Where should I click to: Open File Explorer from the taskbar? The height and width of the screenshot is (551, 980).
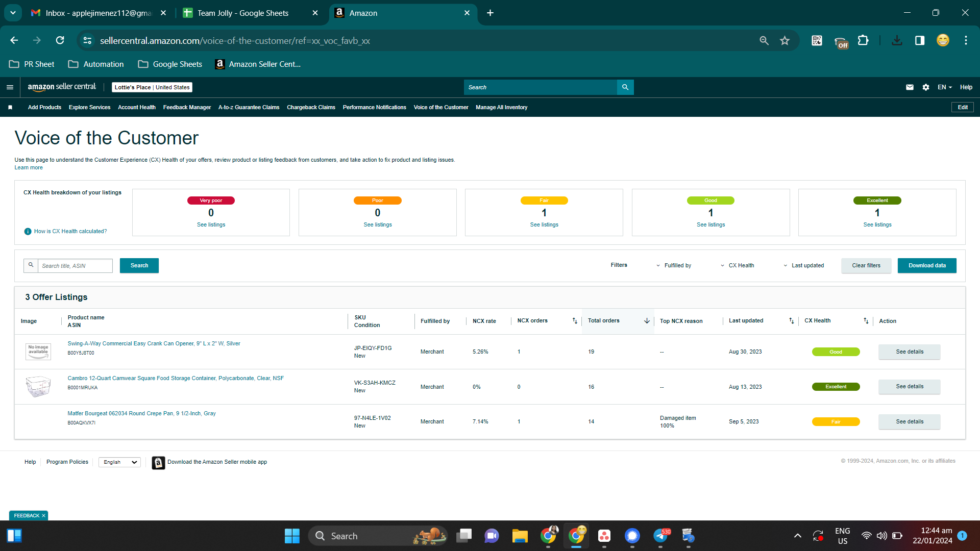click(520, 536)
